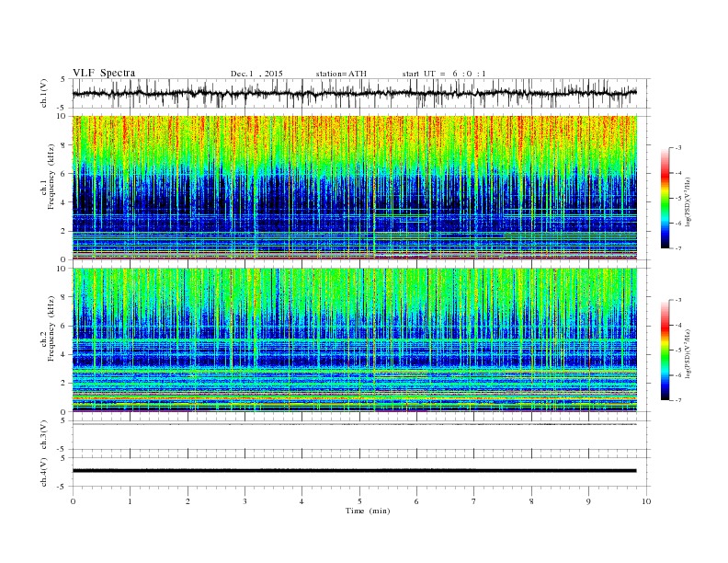Click the ch.1 voltage waveform trace

[x=355, y=93]
